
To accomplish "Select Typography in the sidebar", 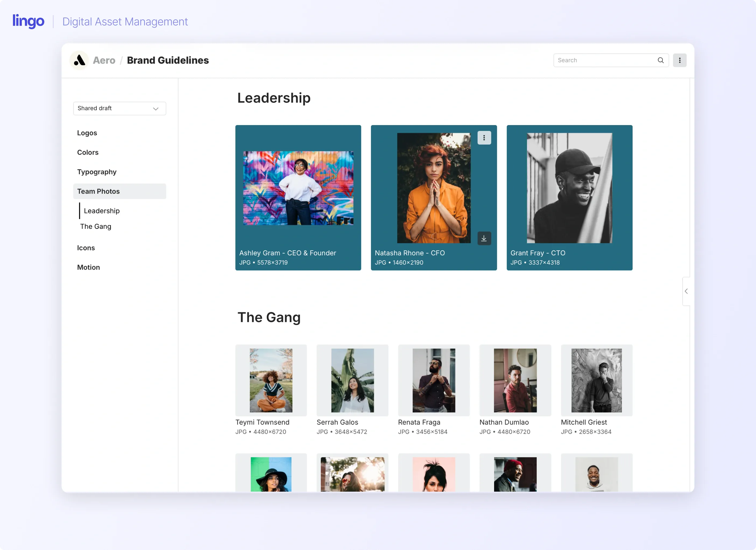I will 97,172.
